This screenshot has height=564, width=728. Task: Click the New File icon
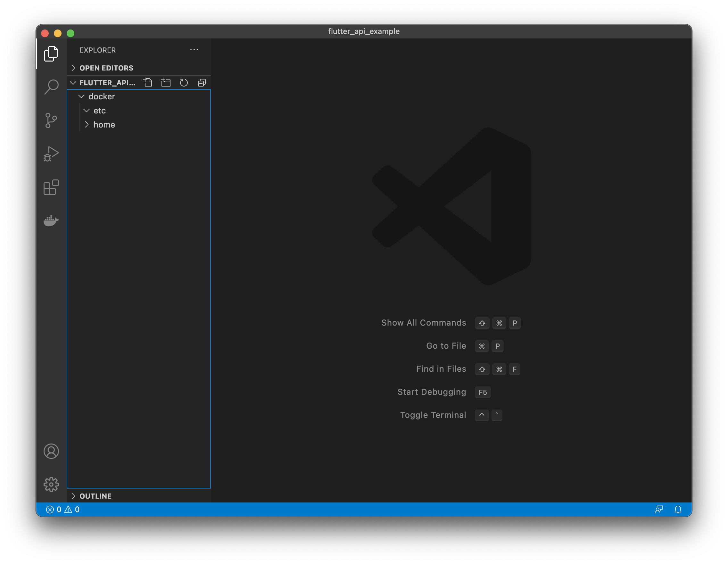pyautogui.click(x=148, y=83)
